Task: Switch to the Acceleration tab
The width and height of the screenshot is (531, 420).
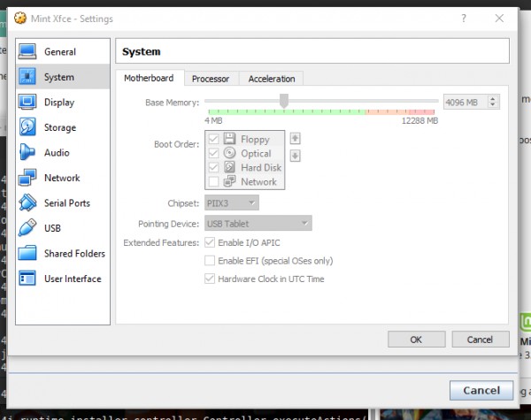Action: point(272,79)
